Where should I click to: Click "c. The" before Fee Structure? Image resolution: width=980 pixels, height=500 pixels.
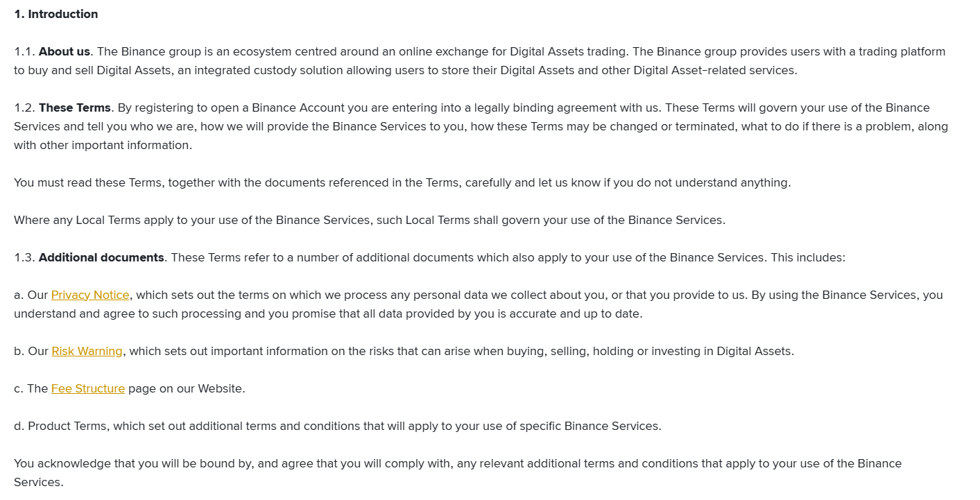31,388
